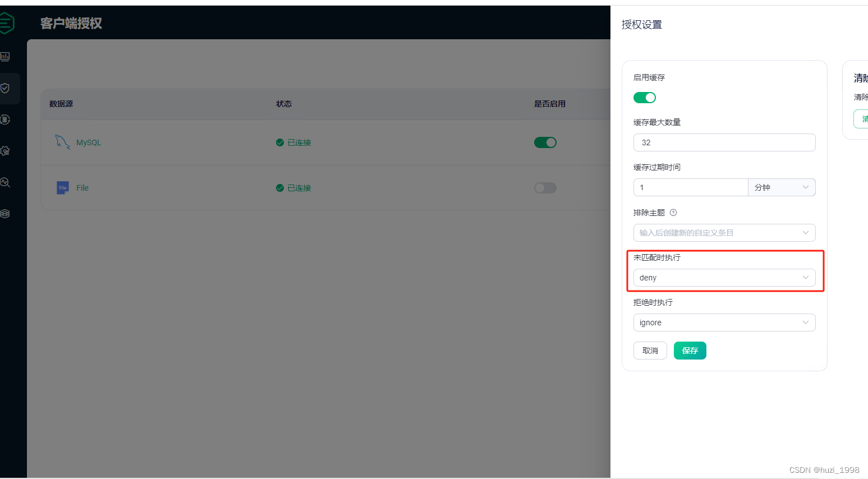The height and width of the screenshot is (479, 868).
Task: Click the File data source icon
Action: tap(62, 188)
